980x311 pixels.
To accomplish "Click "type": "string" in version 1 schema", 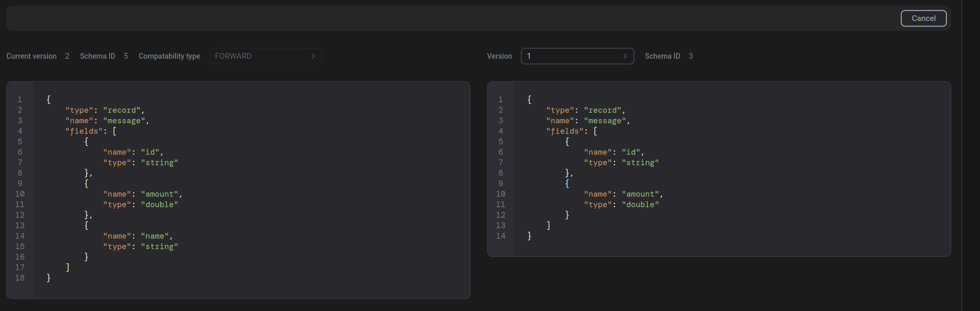I will click(x=621, y=163).
